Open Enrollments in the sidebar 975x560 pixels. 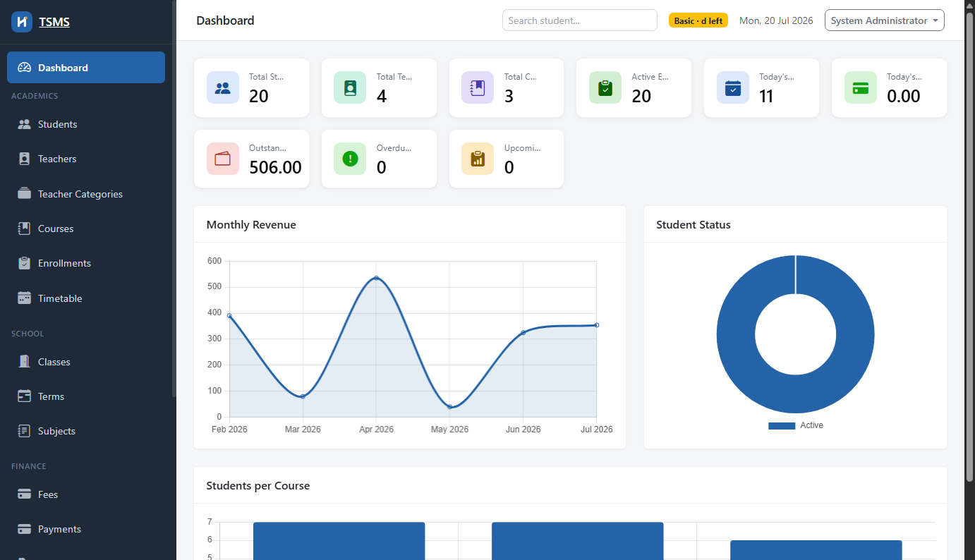click(86, 263)
